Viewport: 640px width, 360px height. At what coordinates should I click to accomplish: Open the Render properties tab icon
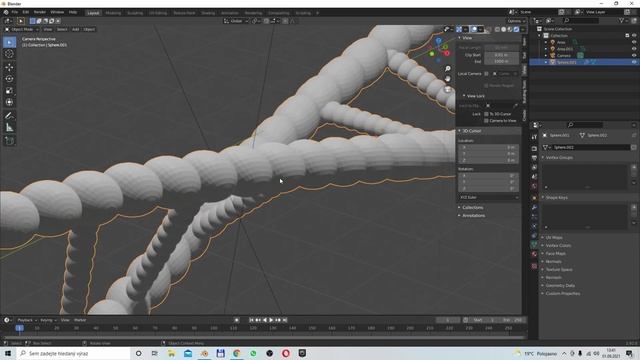pyautogui.click(x=534, y=149)
